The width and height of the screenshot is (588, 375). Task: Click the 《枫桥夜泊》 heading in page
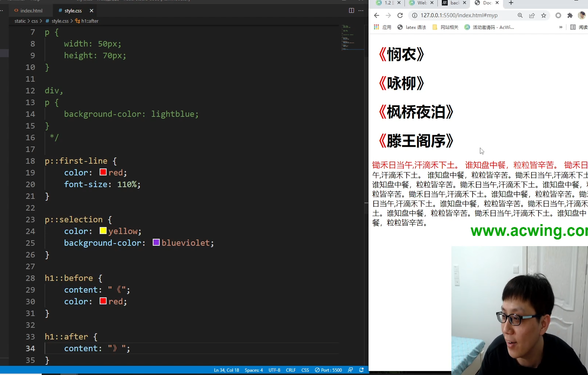click(416, 112)
